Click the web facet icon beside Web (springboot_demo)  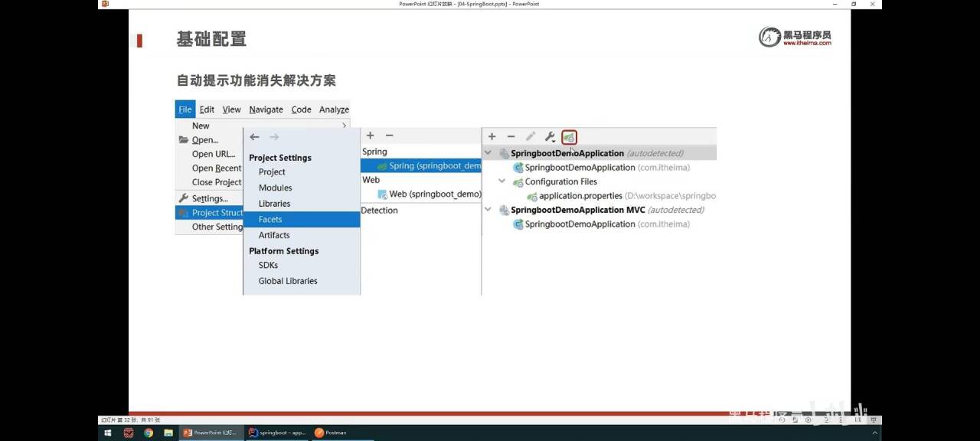382,194
